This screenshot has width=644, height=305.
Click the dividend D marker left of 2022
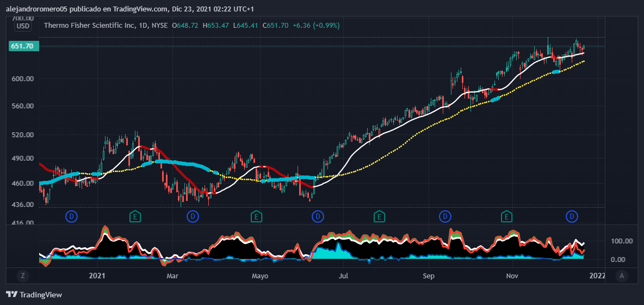point(572,216)
